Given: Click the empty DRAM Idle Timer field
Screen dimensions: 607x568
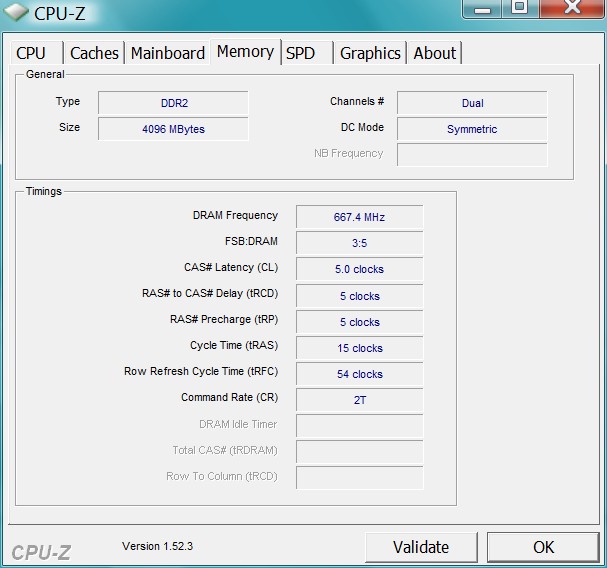Looking at the screenshot, I should coord(360,426).
